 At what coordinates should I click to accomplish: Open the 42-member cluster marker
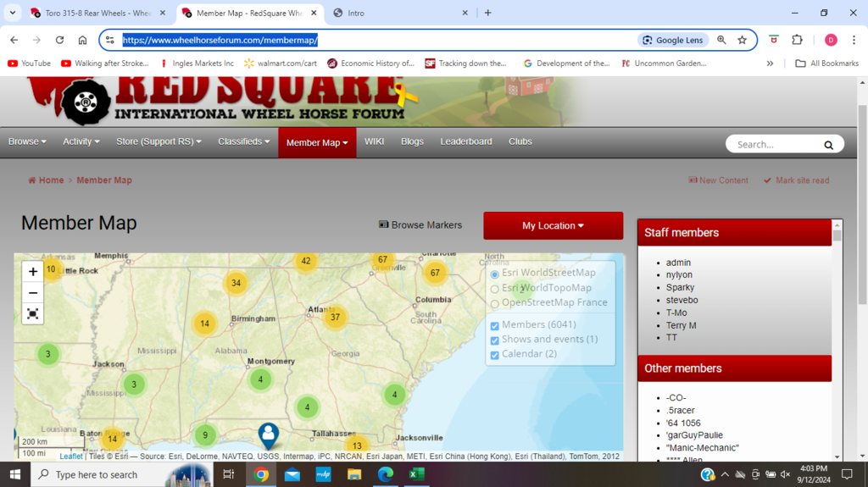point(305,261)
